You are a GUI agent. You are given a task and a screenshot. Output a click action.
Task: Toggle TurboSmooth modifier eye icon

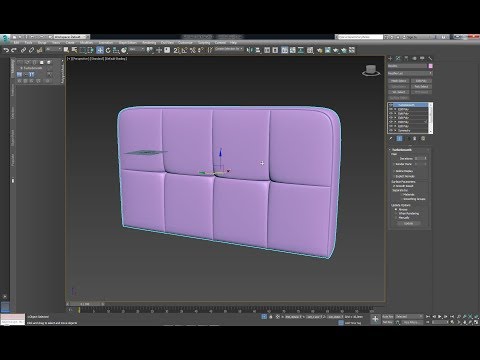click(391, 105)
